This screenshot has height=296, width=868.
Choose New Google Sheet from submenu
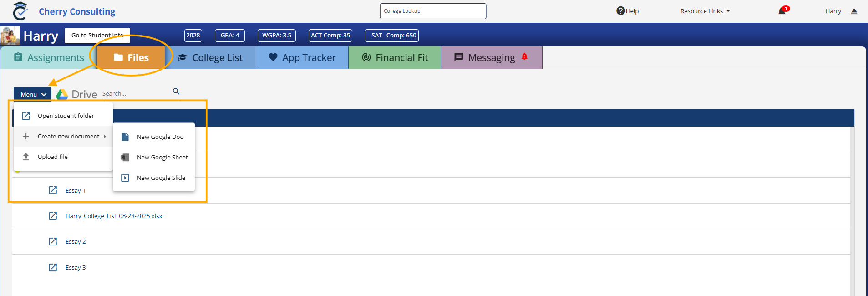click(162, 157)
